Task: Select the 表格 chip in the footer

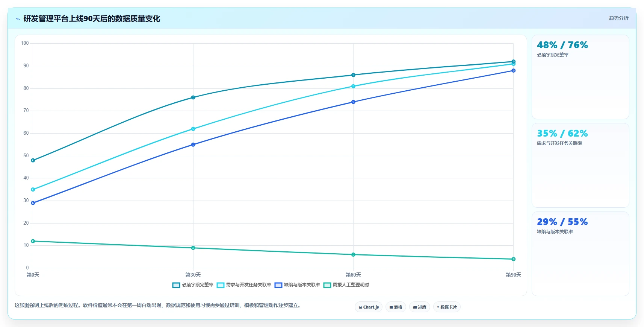Action: [396, 307]
